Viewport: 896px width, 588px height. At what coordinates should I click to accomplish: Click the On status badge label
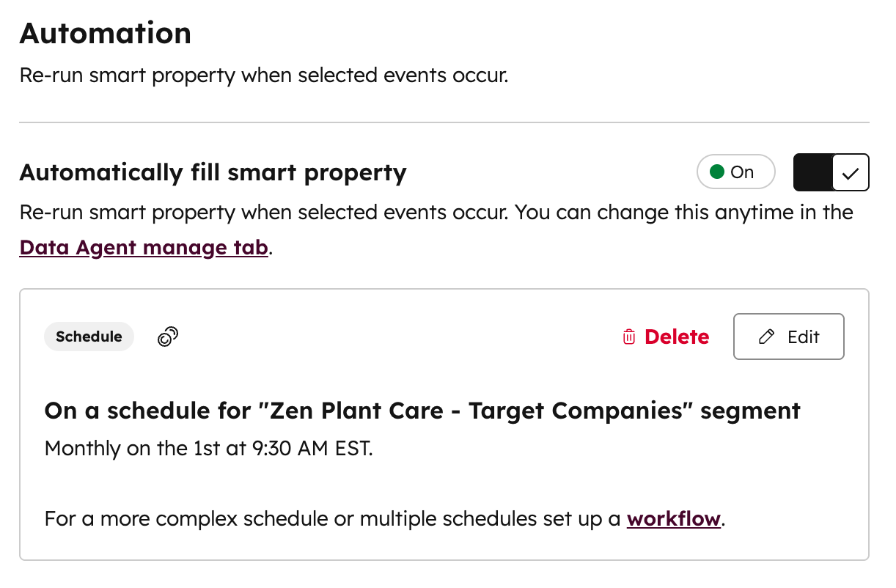(742, 172)
